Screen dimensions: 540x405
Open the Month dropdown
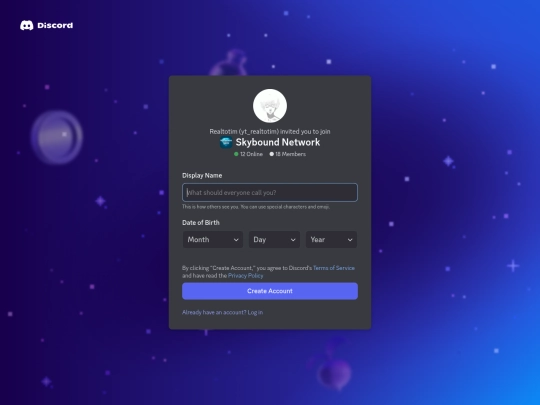tap(213, 240)
